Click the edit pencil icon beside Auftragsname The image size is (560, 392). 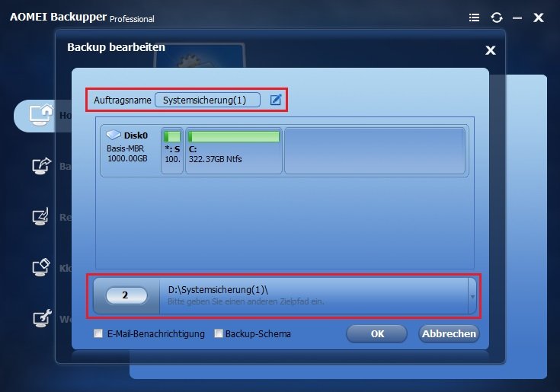(276, 100)
